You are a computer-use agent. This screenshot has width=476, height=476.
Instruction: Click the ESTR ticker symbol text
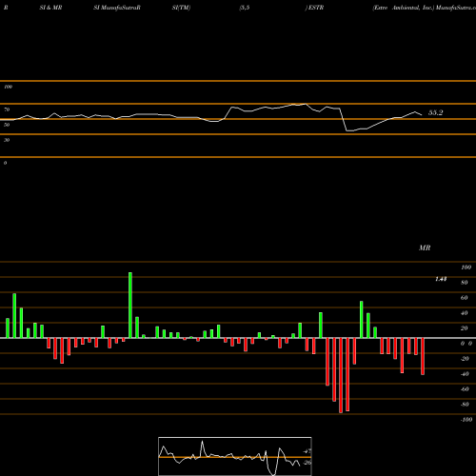point(316,8)
